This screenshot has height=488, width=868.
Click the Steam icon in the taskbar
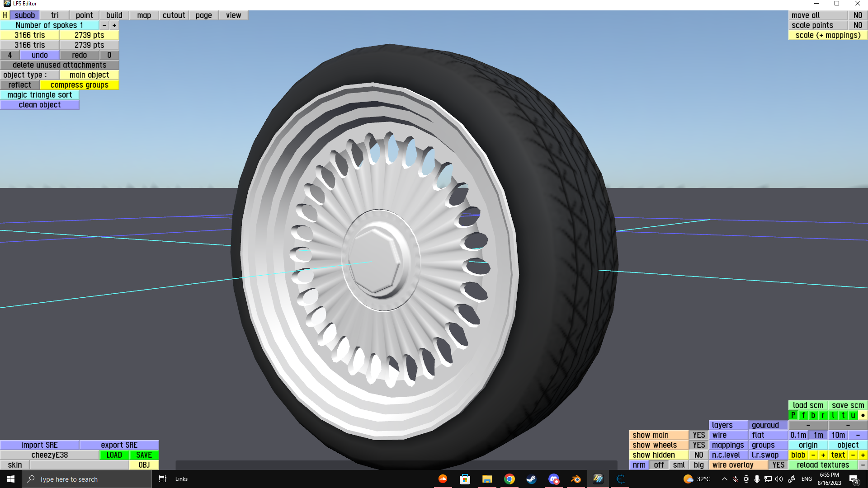pos(532,479)
